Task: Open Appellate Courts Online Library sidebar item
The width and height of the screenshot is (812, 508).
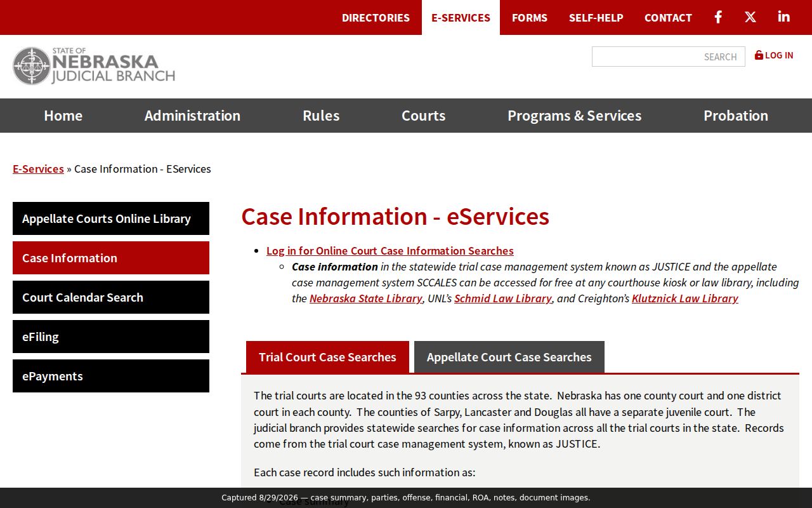Action: tap(111, 218)
